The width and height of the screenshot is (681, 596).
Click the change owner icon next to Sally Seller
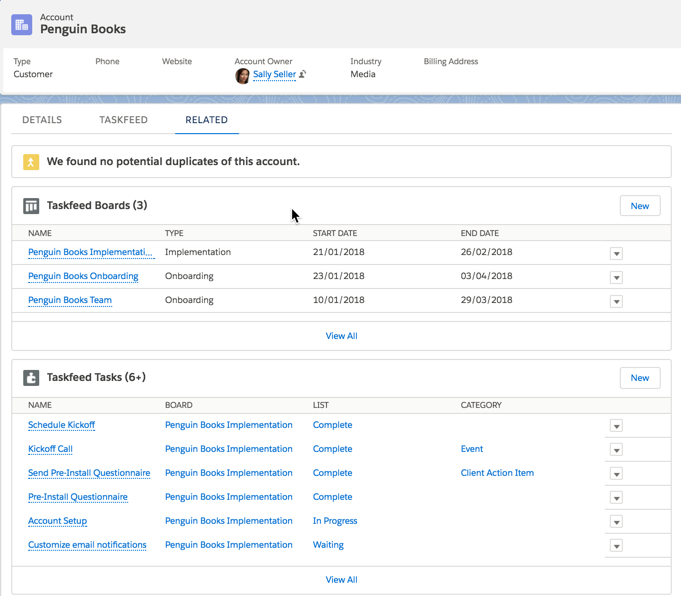point(302,74)
